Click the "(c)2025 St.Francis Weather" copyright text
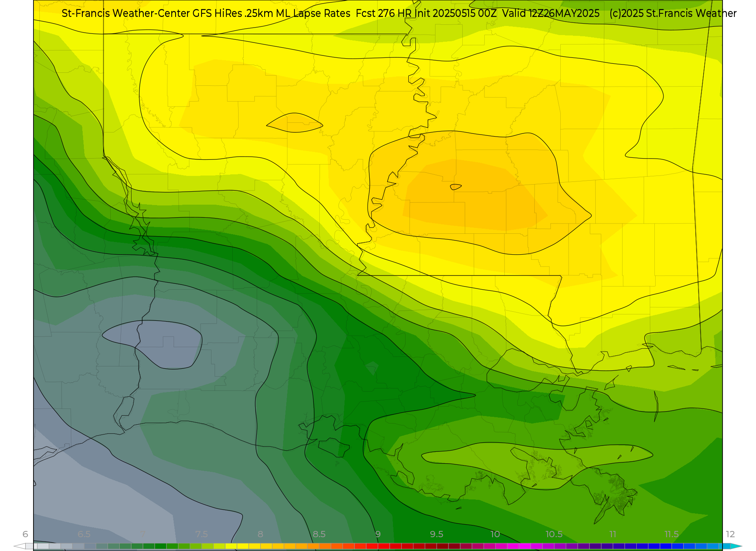Screen dimensions: 756x551 point(673,13)
